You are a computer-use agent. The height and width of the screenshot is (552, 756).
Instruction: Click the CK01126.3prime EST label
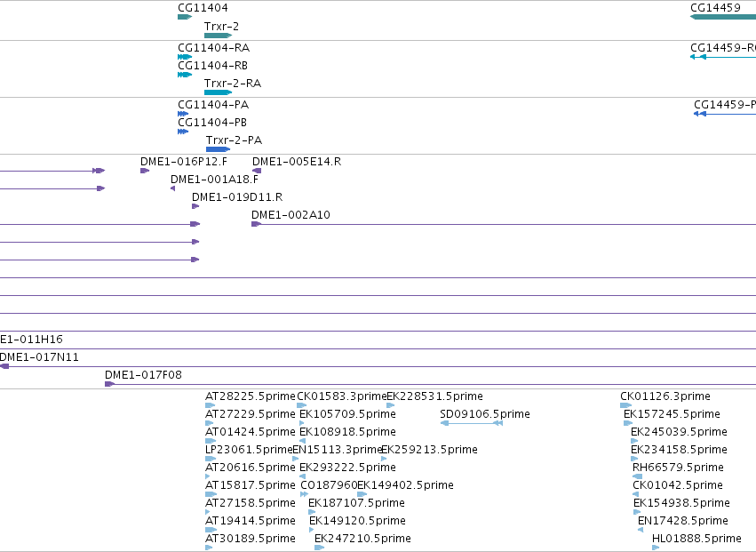click(665, 396)
